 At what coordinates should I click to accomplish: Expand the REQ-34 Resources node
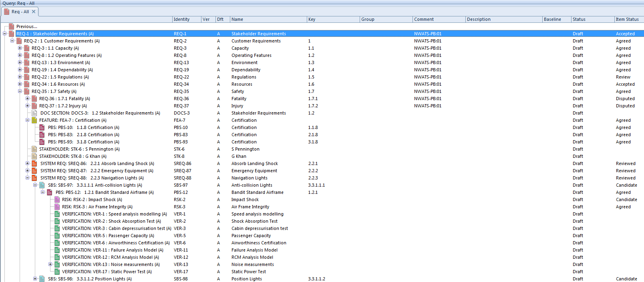pos(20,84)
